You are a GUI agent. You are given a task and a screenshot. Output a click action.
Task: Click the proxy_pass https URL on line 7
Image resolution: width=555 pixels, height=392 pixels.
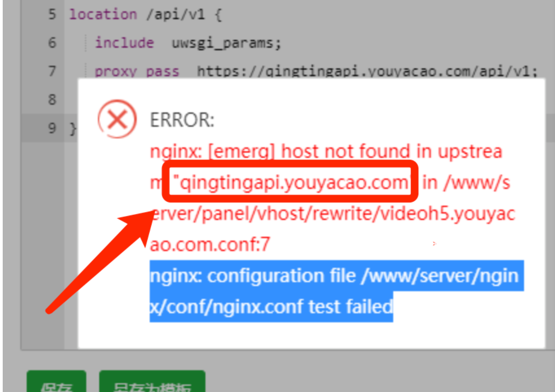[x=367, y=72]
